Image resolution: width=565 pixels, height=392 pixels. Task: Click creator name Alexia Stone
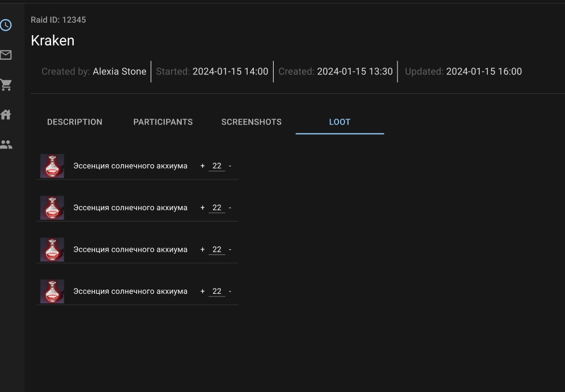tap(119, 72)
